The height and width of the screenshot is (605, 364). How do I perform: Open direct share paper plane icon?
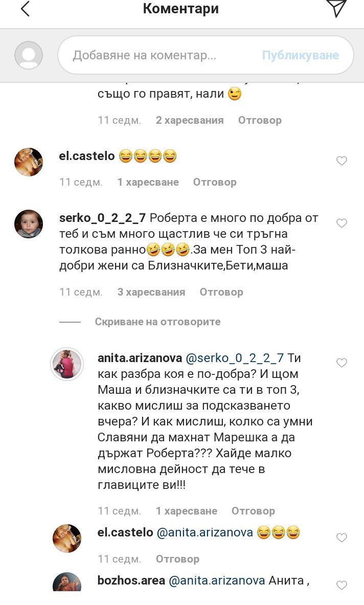pos(336,8)
